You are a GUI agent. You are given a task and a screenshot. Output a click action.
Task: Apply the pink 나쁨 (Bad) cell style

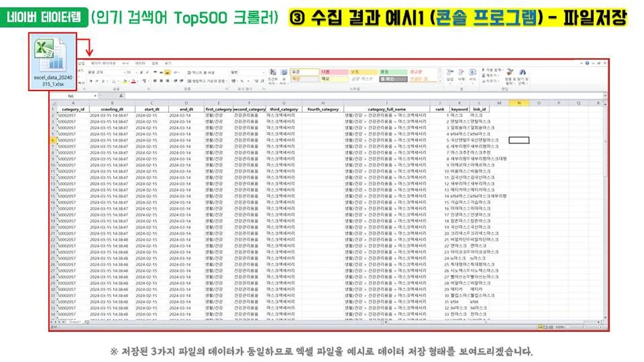click(x=334, y=72)
